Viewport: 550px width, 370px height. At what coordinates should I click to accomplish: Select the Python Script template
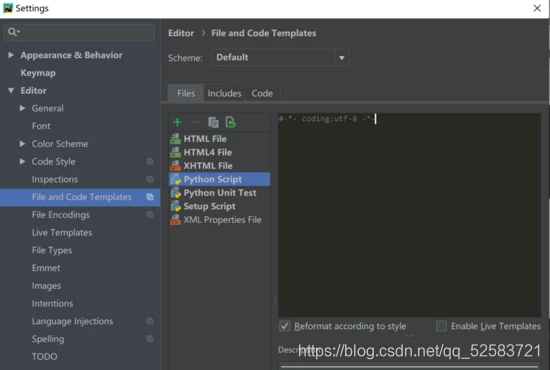pos(220,179)
